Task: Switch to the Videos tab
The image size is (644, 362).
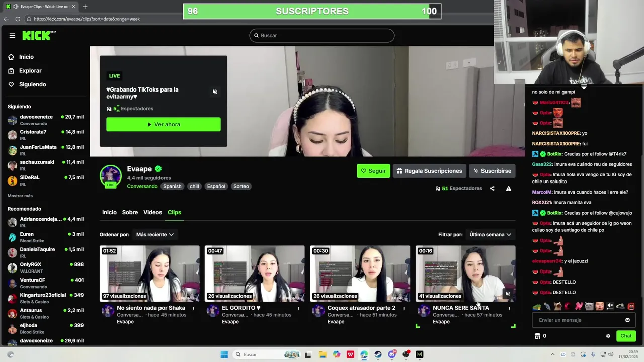Action: tap(152, 212)
